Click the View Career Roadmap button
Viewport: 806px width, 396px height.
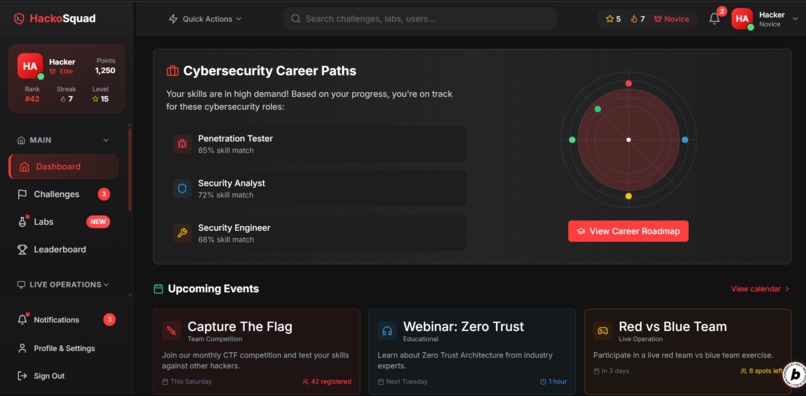click(x=628, y=231)
